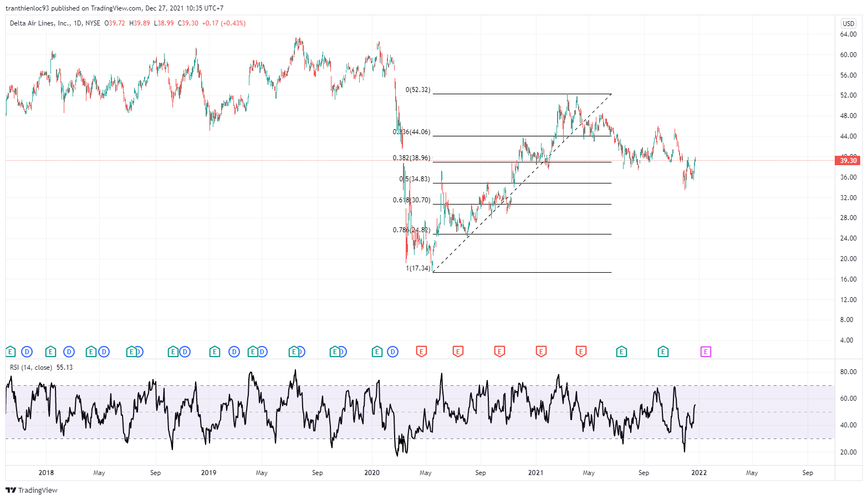Click the first red earnings E marker
Screen dimensions: 868x500
[421, 351]
